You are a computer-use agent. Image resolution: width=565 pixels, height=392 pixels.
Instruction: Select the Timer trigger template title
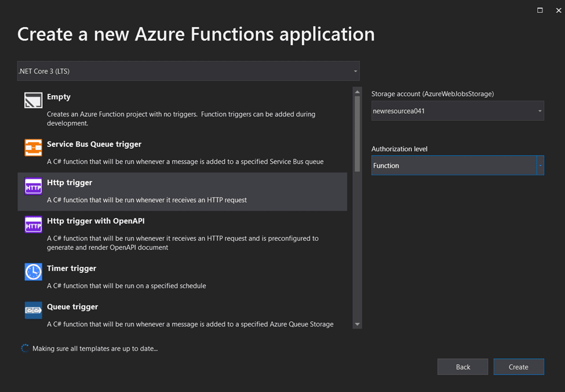[x=71, y=269]
